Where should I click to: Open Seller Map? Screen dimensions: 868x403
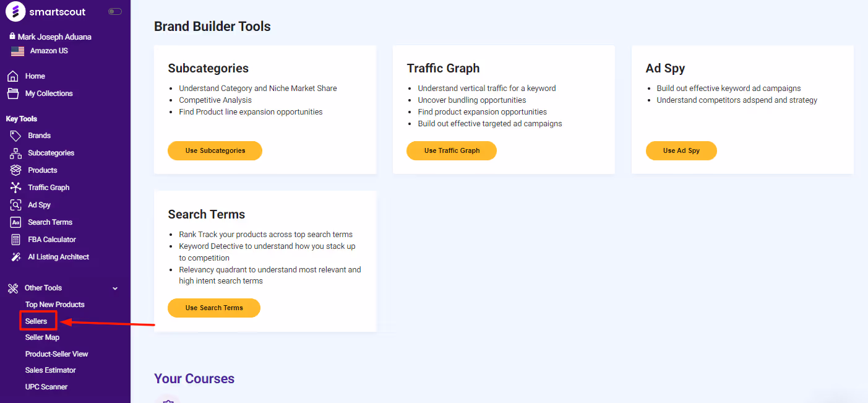tap(42, 337)
